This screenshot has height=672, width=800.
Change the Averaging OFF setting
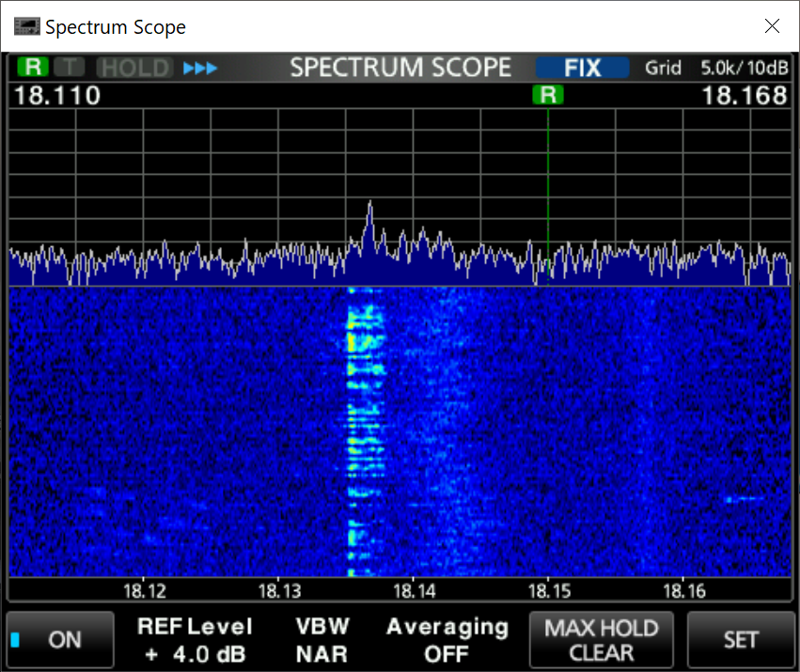click(x=447, y=640)
